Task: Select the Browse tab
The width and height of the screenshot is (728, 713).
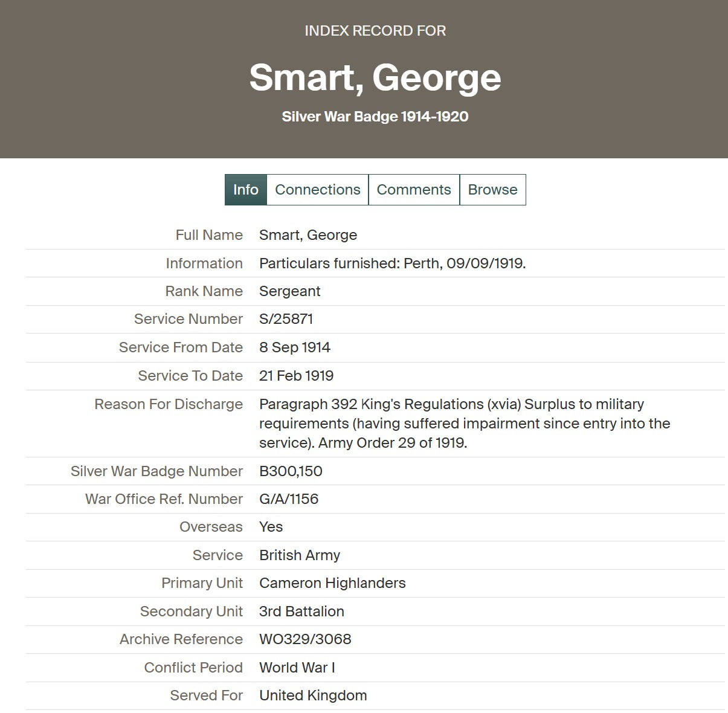Action: pyautogui.click(x=492, y=190)
